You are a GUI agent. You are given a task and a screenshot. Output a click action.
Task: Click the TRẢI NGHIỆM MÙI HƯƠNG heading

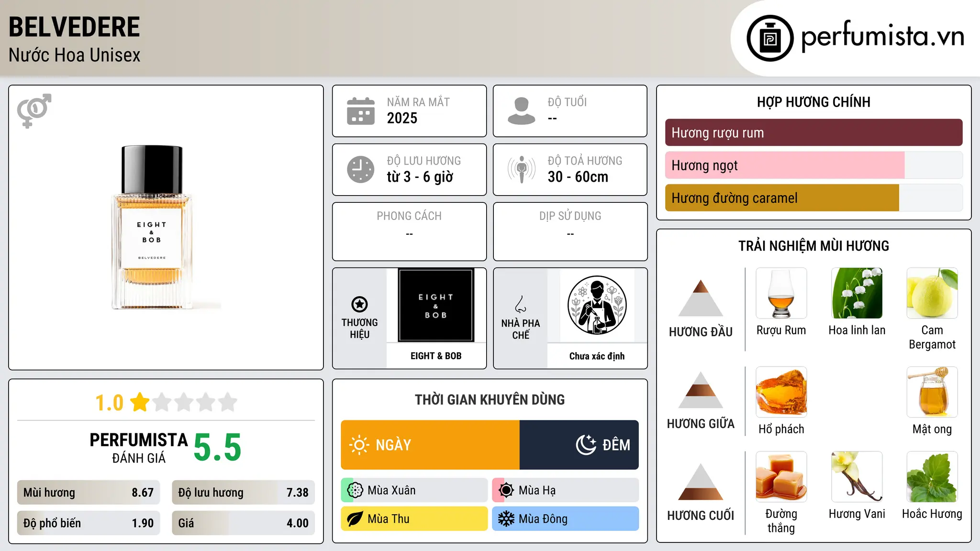point(813,246)
